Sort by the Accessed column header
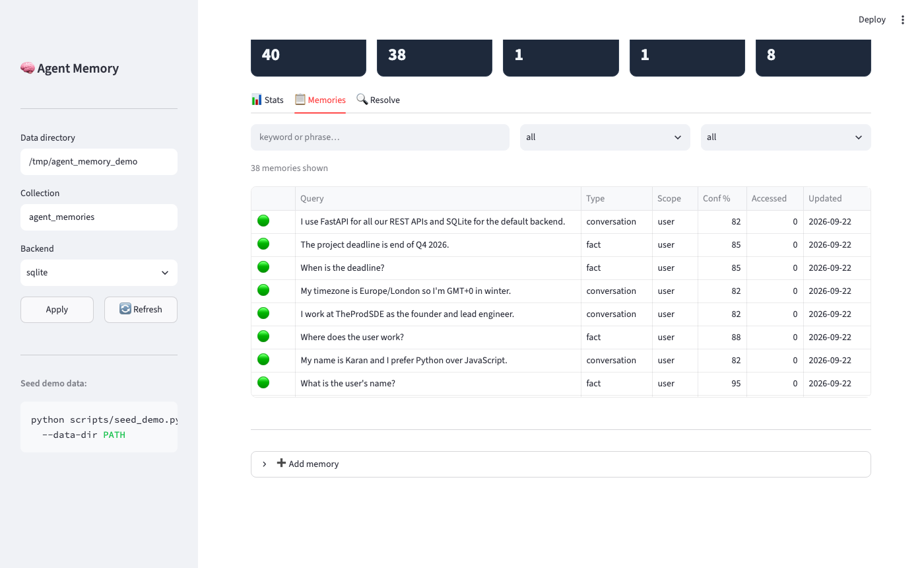Screen dimensions: 924x568 click(x=775, y=198)
